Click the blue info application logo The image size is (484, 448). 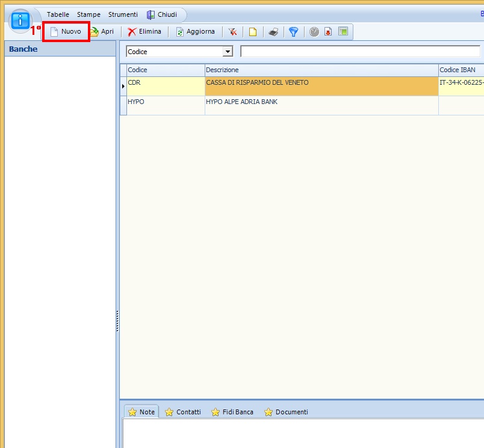click(x=20, y=21)
